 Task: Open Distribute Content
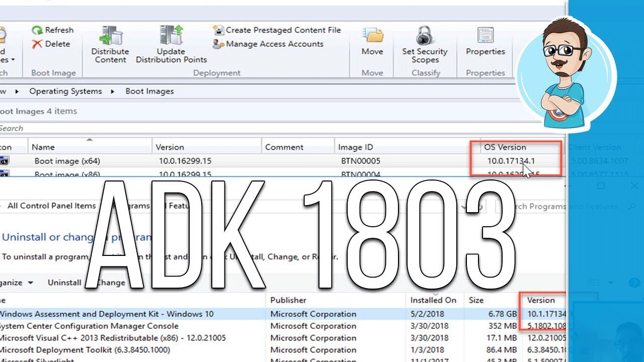point(110,45)
